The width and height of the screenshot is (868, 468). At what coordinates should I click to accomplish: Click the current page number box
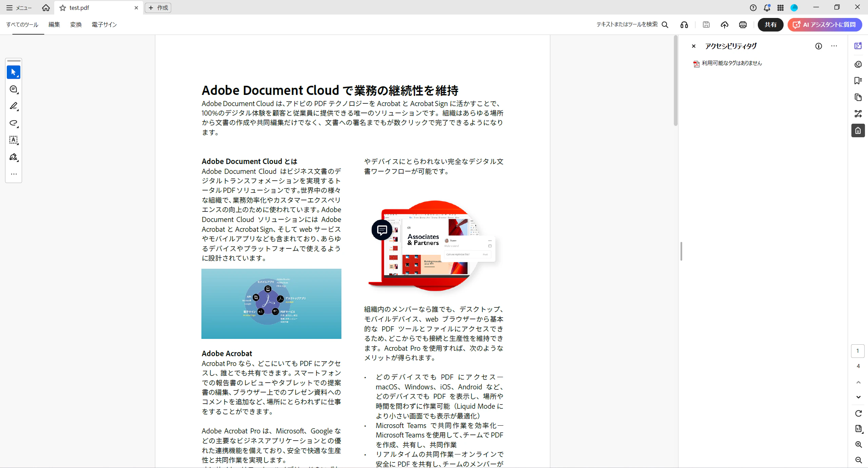(858, 351)
